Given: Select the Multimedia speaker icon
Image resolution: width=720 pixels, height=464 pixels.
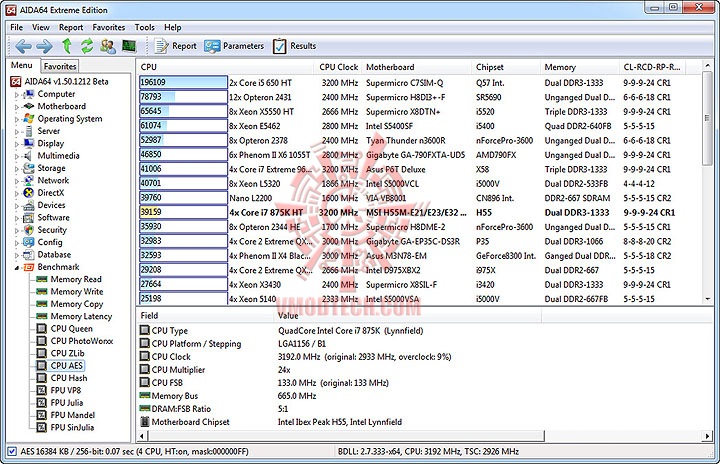Looking at the screenshot, I should 29,156.
